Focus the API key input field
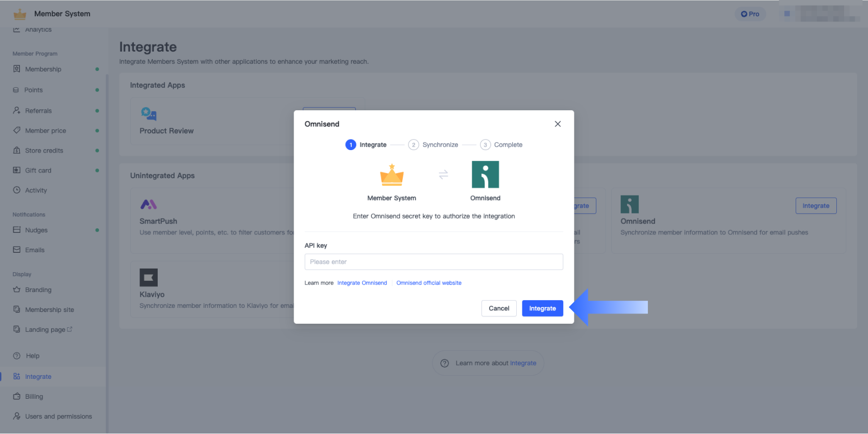 (x=434, y=262)
